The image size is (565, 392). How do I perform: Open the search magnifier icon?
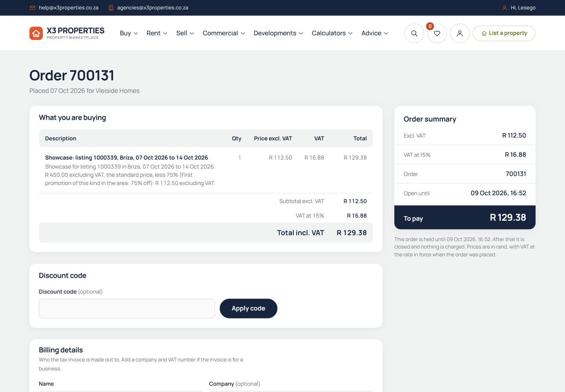pos(414,33)
